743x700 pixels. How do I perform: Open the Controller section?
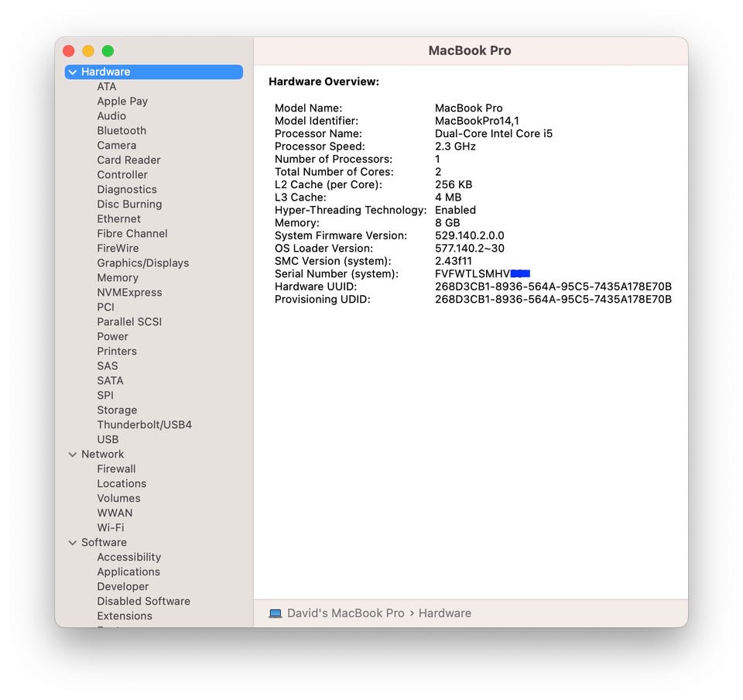(x=122, y=175)
